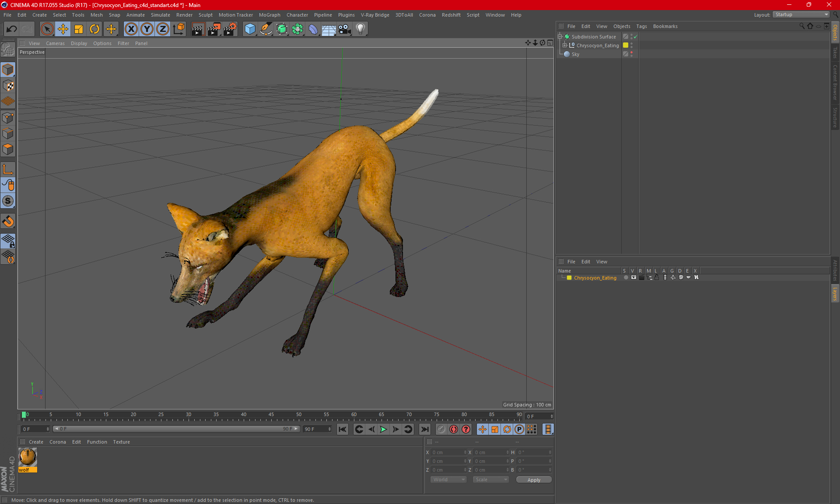Click the Undo arrow icon

[11, 29]
